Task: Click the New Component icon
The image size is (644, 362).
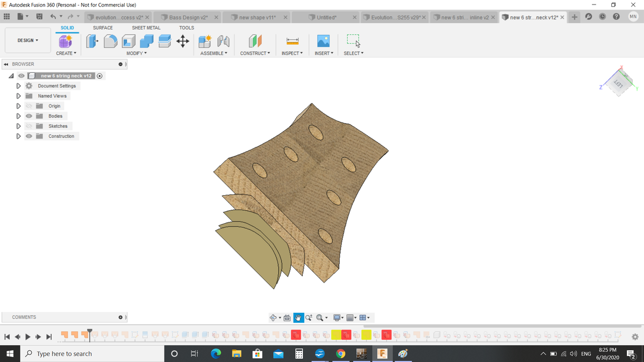Action: point(205,41)
